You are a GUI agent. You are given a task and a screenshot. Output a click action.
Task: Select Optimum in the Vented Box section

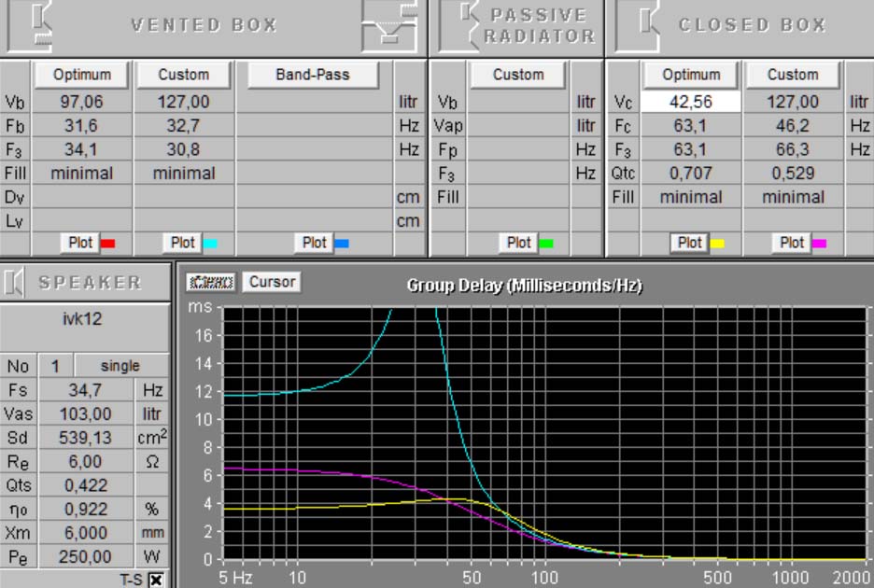[x=82, y=75]
